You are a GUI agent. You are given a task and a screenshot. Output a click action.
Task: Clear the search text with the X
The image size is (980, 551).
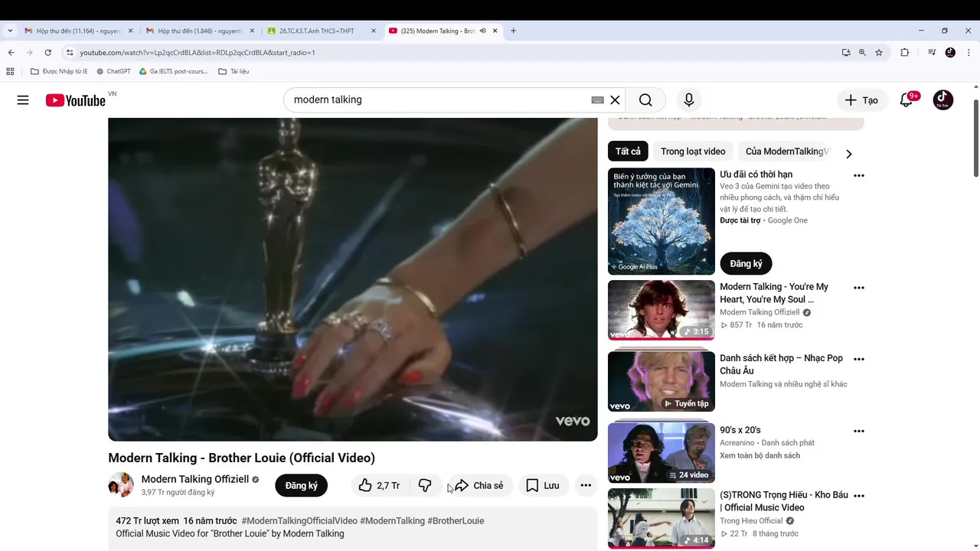615,100
